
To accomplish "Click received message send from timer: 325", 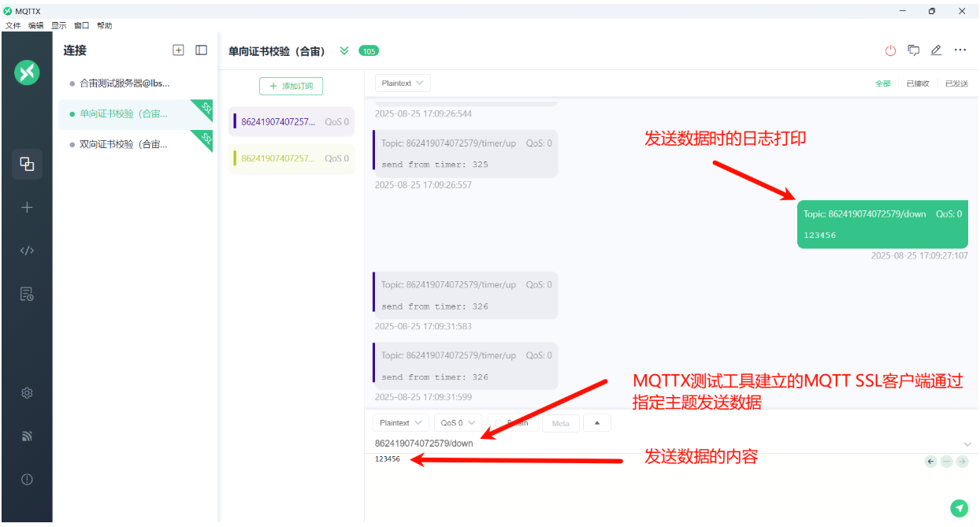I will (465, 154).
